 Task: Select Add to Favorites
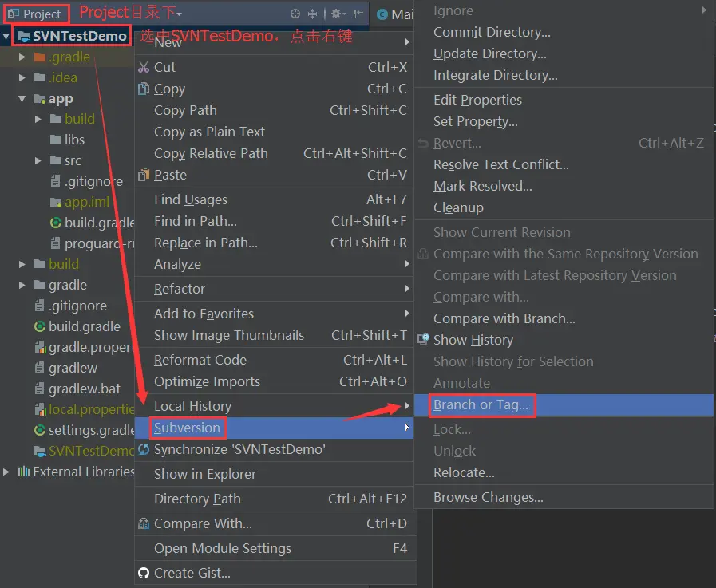click(x=275, y=314)
